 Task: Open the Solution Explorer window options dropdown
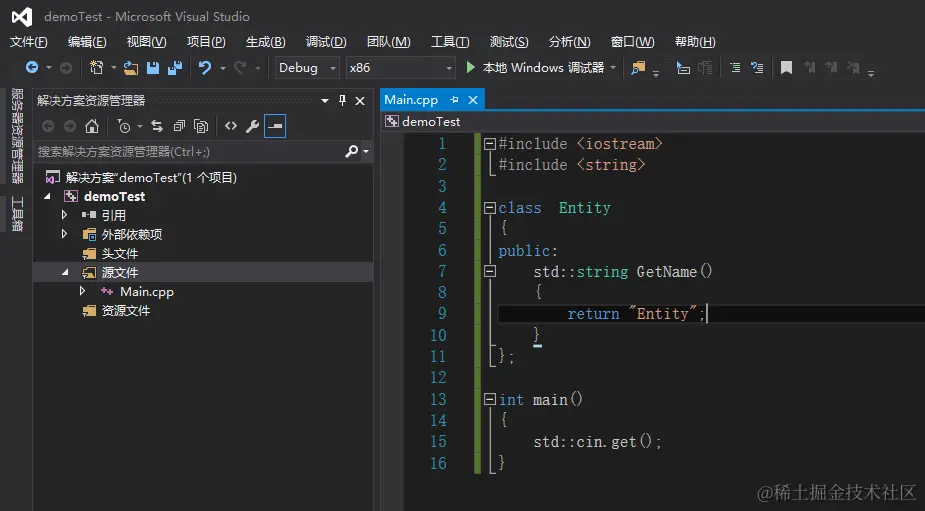click(324, 101)
